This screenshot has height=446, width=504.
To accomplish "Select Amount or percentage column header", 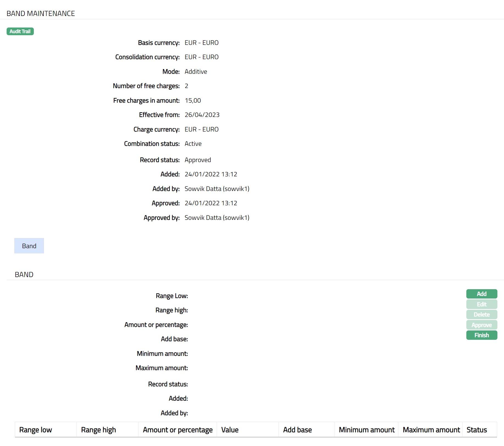I will coord(178,430).
